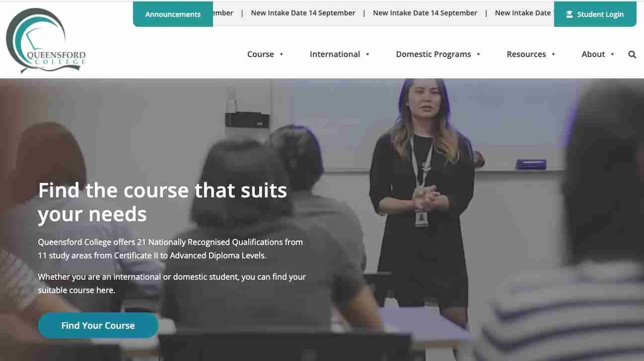Click the 'Find the course that suits' heading
Image resolution: width=644 pixels, height=361 pixels.
pyautogui.click(x=163, y=190)
